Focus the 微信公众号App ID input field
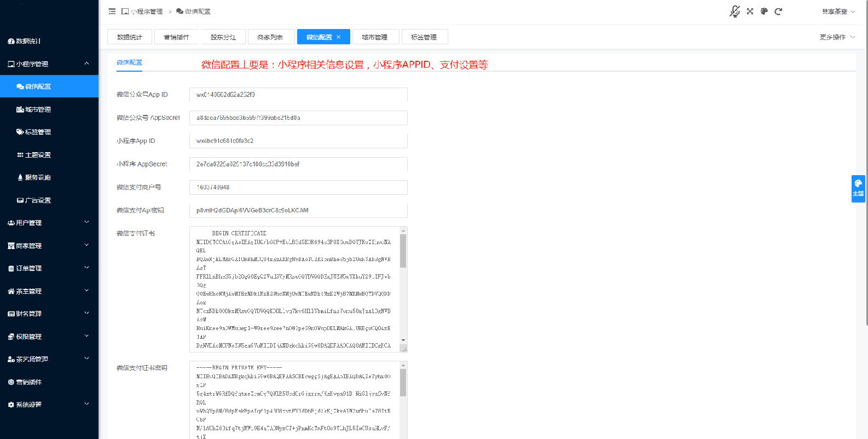 tap(298, 95)
